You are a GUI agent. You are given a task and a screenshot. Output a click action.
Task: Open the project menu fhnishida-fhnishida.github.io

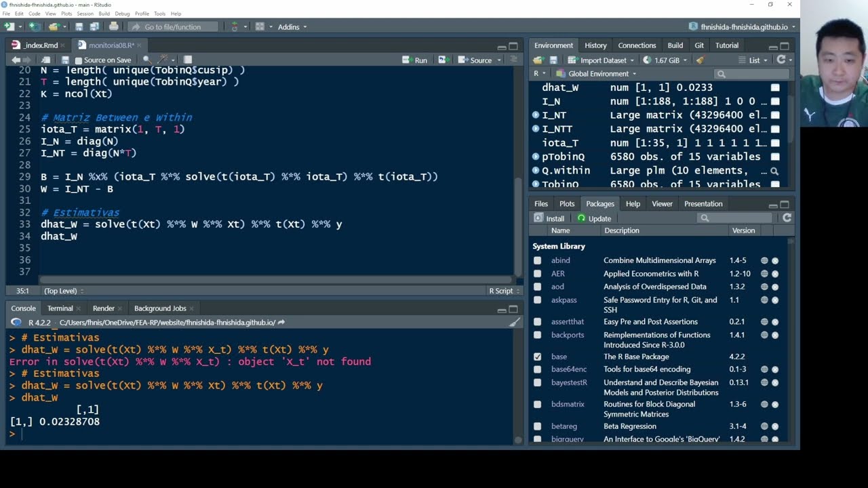pyautogui.click(x=743, y=26)
